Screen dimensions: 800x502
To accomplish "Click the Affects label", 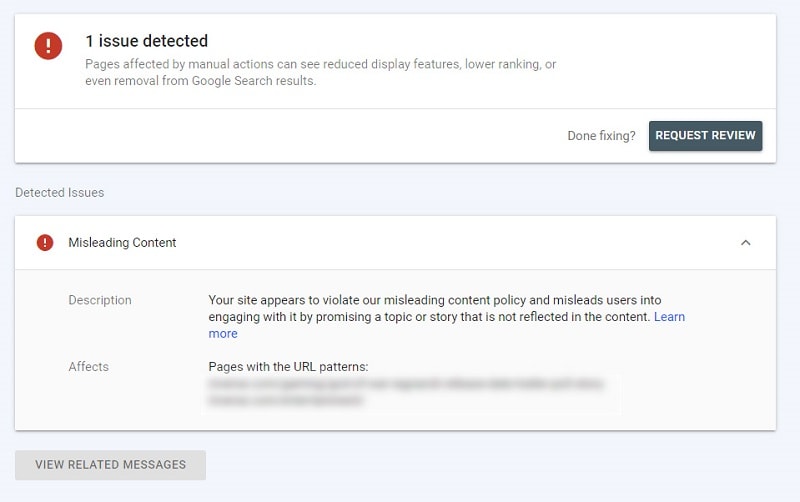I will coord(88,367).
